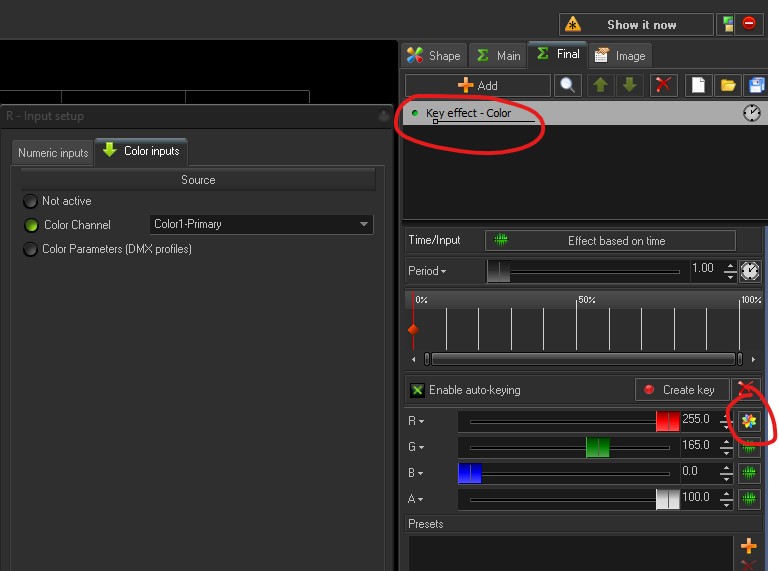
Task: Expand the Period dropdown arrow
Action: click(x=444, y=272)
